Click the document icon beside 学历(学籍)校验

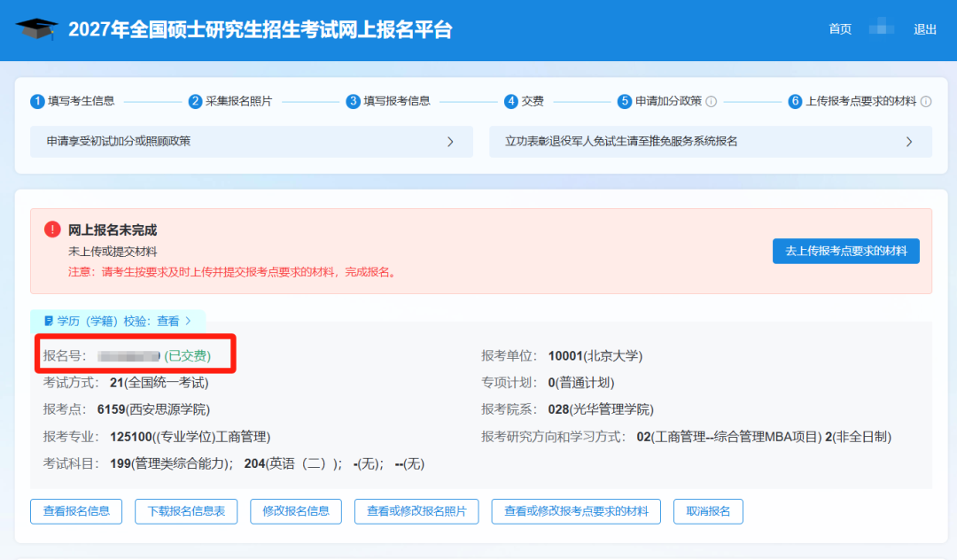click(x=48, y=321)
